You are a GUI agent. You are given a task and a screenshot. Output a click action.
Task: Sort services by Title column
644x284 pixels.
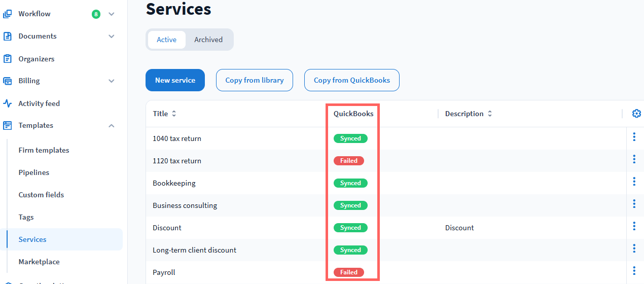coord(174,114)
